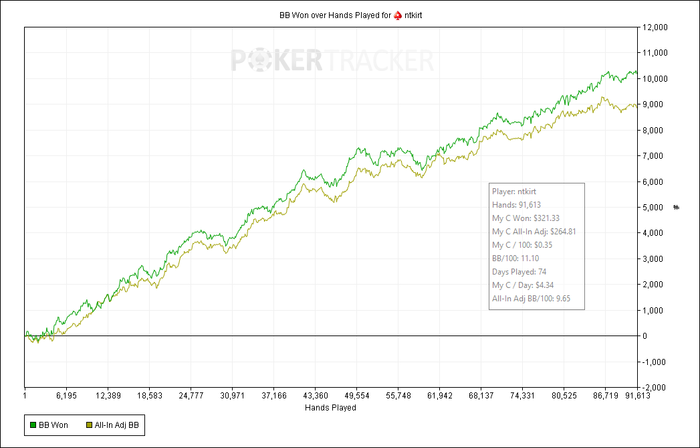The image size is (700, 448).
Task: Click the BB/100: 11.10 stat line
Action: 515,258
